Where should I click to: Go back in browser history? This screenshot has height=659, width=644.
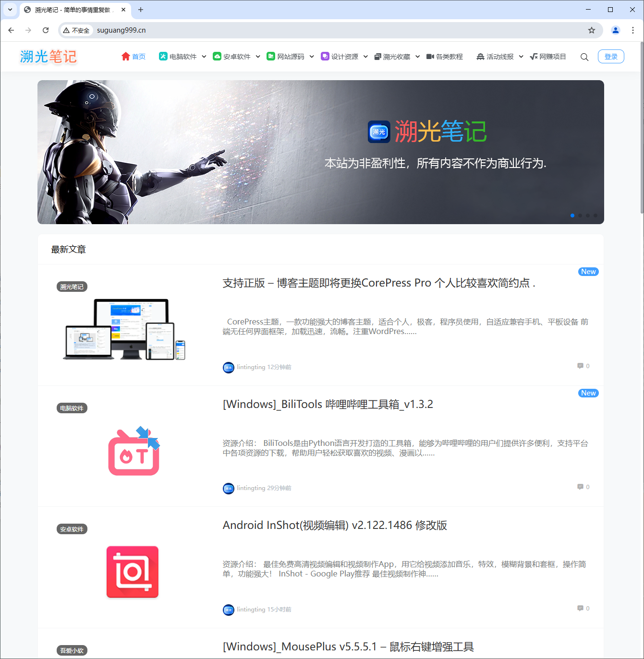[x=11, y=30]
